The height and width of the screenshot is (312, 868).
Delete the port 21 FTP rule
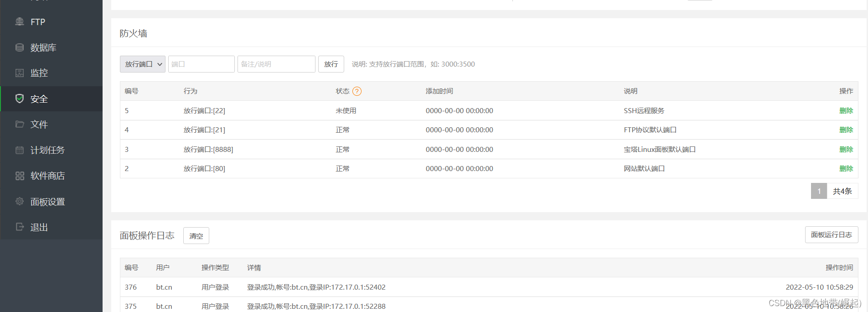(x=846, y=130)
